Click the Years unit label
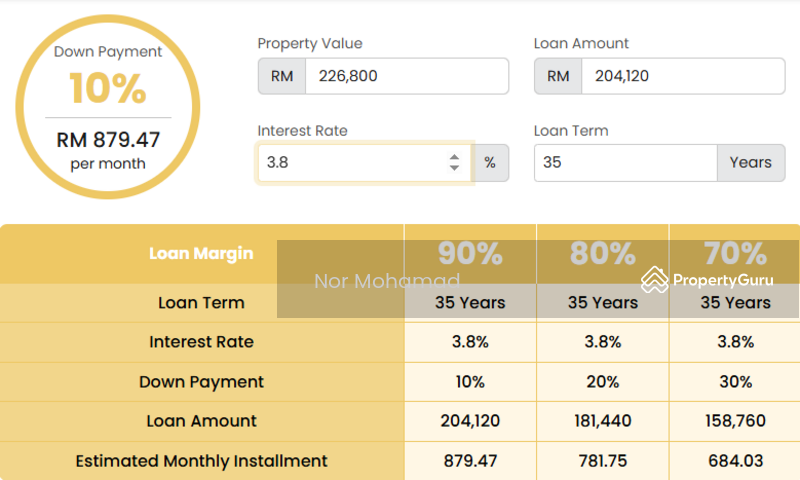Screen dimensions: 800x480 point(750,162)
